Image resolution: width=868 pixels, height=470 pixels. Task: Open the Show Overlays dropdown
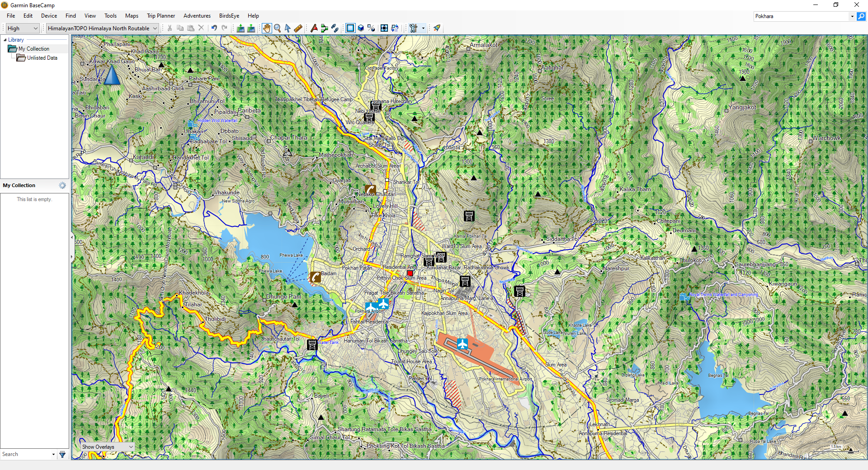pos(107,446)
